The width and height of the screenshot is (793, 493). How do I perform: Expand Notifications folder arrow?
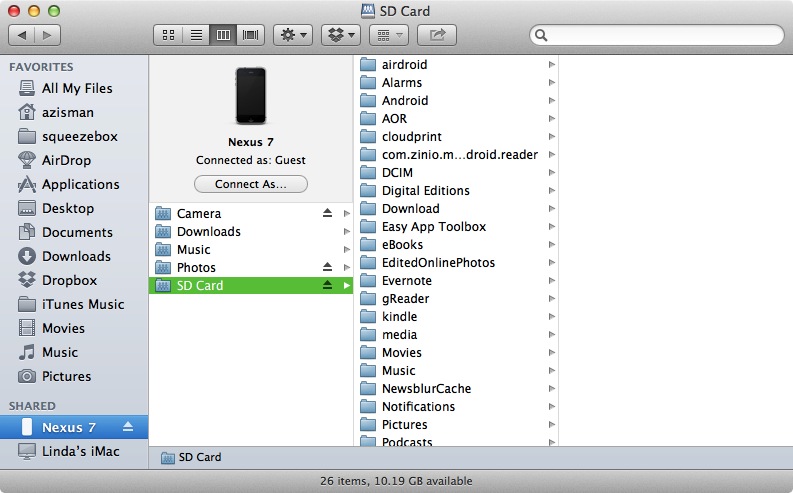click(x=552, y=407)
